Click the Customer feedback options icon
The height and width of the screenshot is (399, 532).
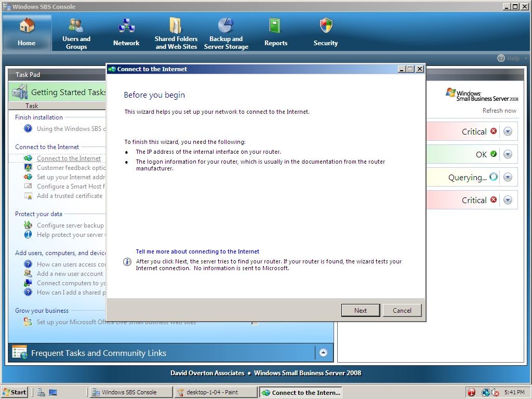click(28, 168)
